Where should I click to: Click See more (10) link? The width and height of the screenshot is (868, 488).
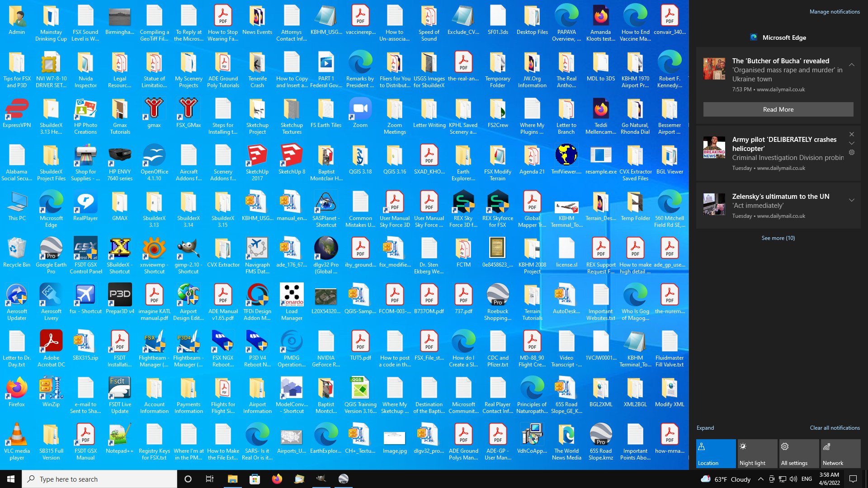pos(778,238)
